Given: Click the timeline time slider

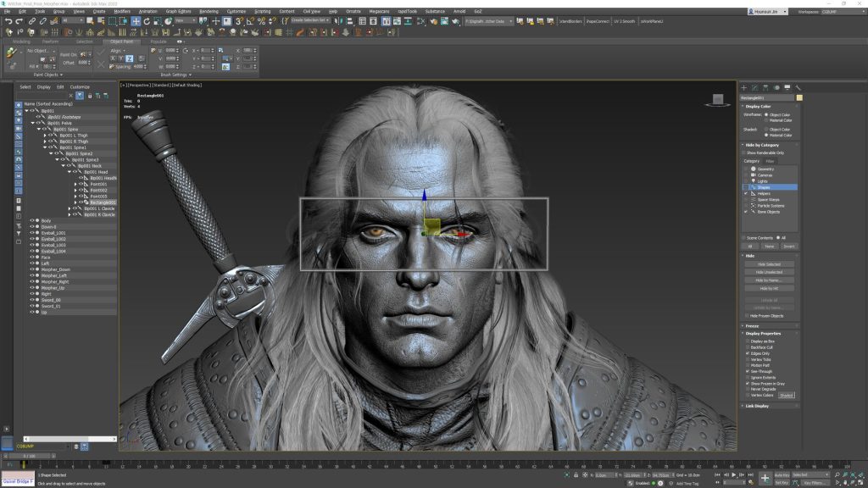Looking at the screenshot, I should click(x=29, y=456).
